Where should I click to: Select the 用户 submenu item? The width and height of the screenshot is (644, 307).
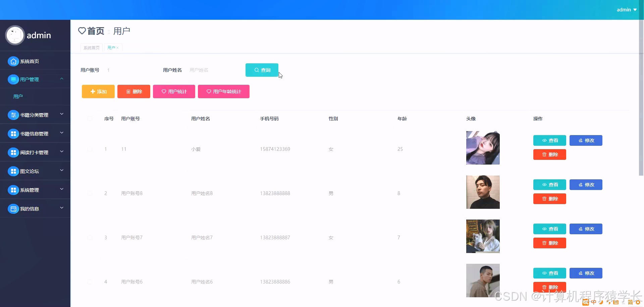pos(35,97)
